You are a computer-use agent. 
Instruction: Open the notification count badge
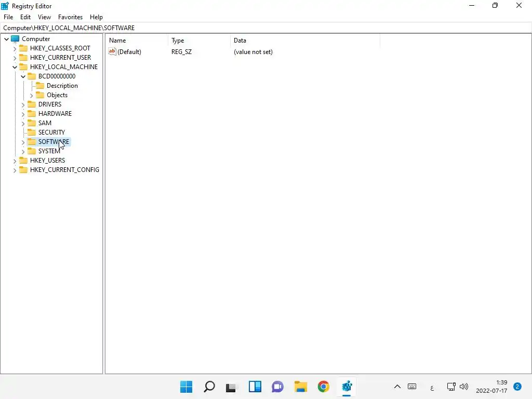click(x=517, y=387)
